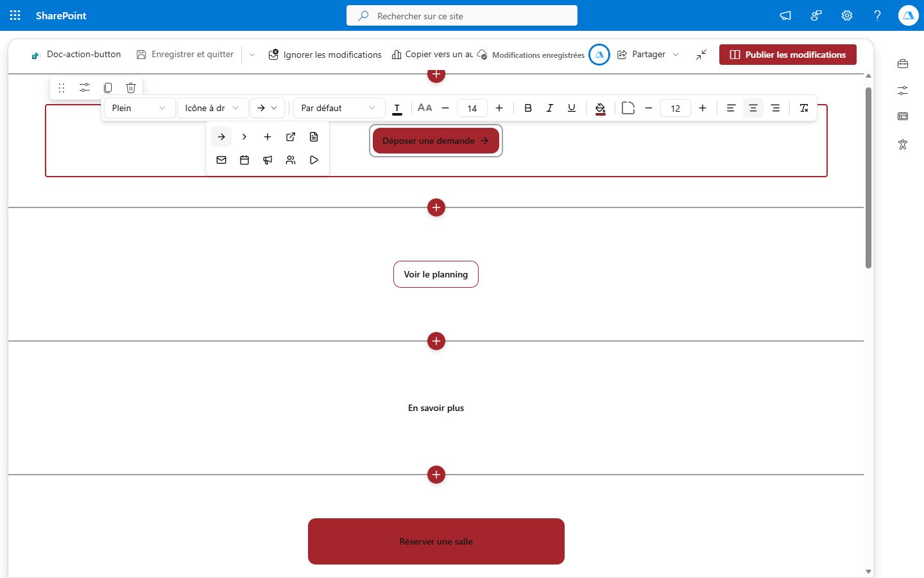Select the calendar icon in the icon picker

[244, 160]
